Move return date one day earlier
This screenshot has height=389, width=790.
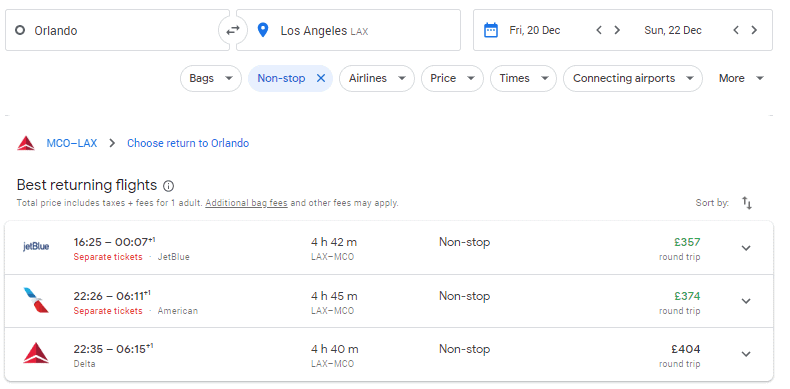click(x=736, y=30)
